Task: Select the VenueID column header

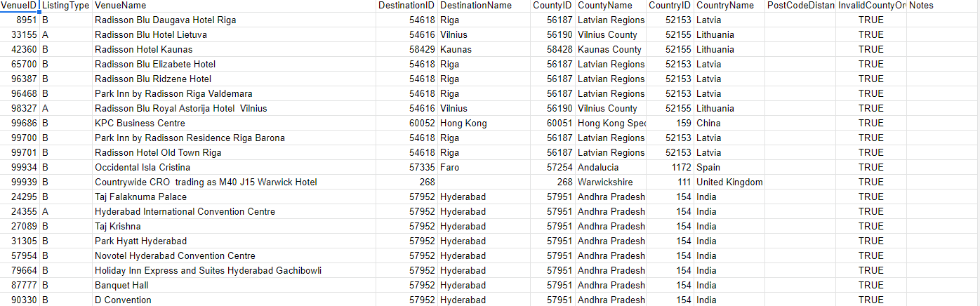Action: click(x=20, y=6)
